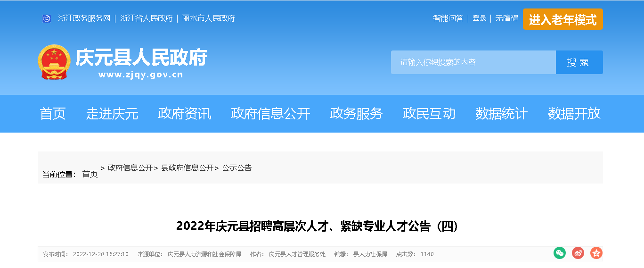644x268 pixels.
Task: Click the breadcrumb 公示公告 link
Action: [x=237, y=167]
